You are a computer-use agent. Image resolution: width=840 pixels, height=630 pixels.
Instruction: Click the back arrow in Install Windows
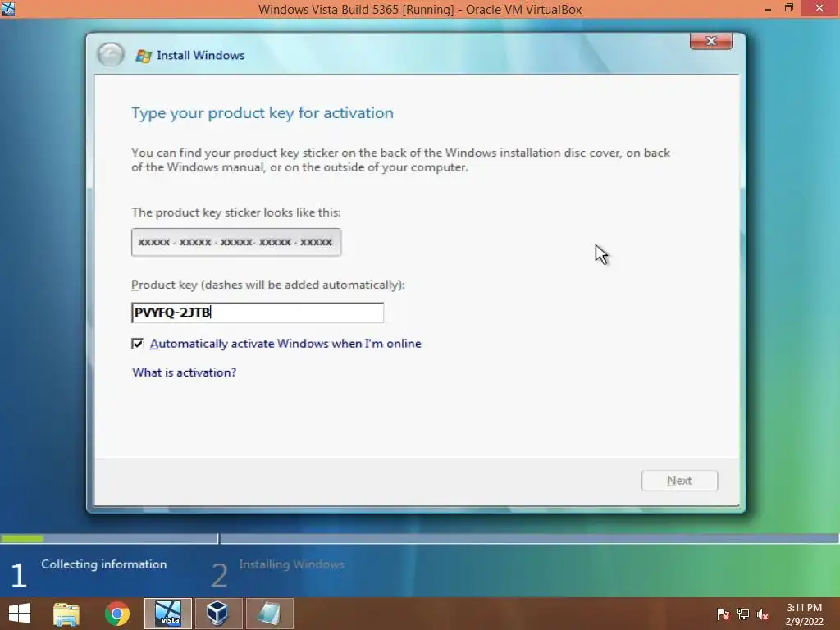click(x=111, y=55)
